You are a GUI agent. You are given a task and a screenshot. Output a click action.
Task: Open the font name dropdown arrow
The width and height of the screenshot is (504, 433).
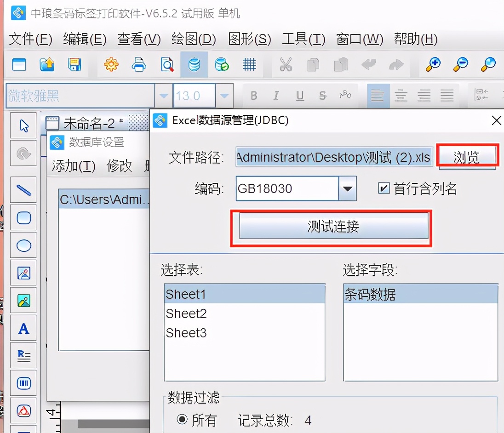tap(163, 96)
